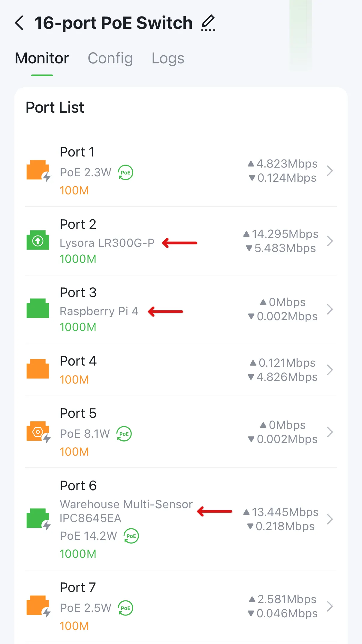This screenshot has height=644, width=362.
Task: Click the '4.823Mbps' upload rate
Action: (287, 164)
